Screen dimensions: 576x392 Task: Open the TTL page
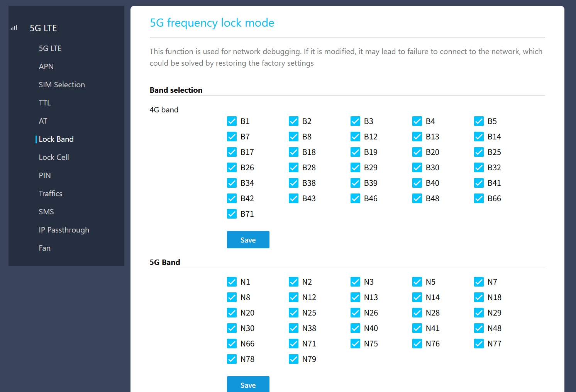click(x=45, y=103)
